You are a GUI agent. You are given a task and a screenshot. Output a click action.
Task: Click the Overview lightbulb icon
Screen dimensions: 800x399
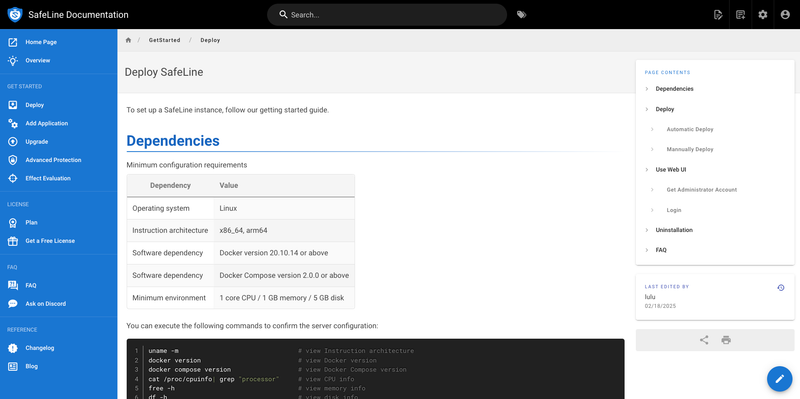[13, 61]
